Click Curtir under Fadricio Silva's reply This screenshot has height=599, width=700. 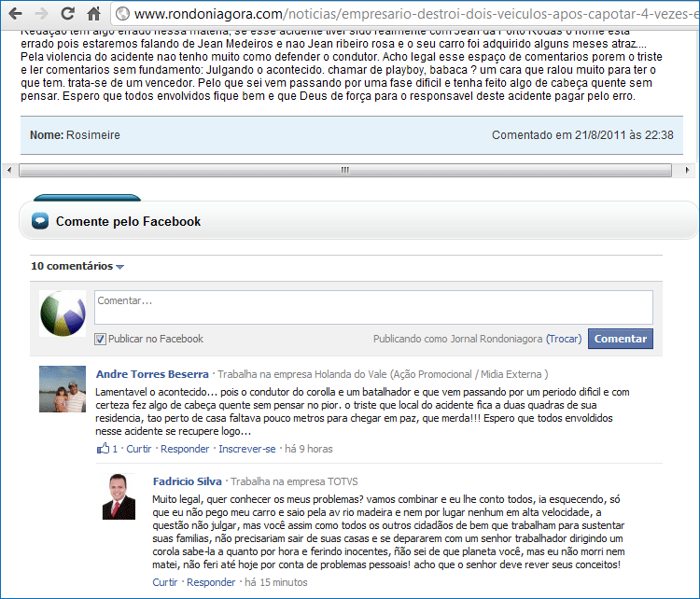coord(164,582)
